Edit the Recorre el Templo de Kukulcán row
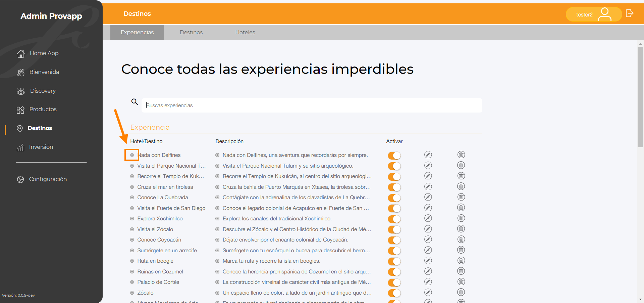Viewport: 644px width, 303px height. pos(428,176)
